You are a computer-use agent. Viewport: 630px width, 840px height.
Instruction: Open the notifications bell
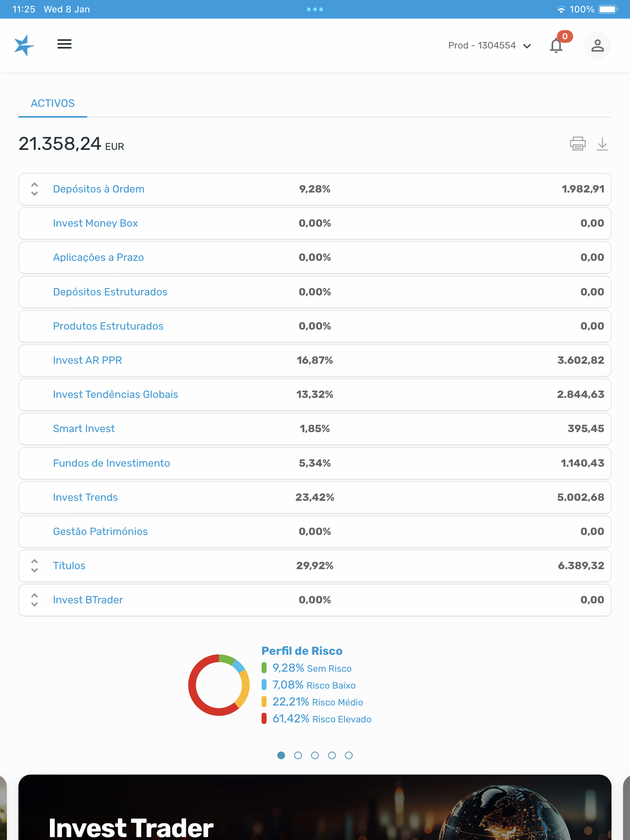(556, 46)
